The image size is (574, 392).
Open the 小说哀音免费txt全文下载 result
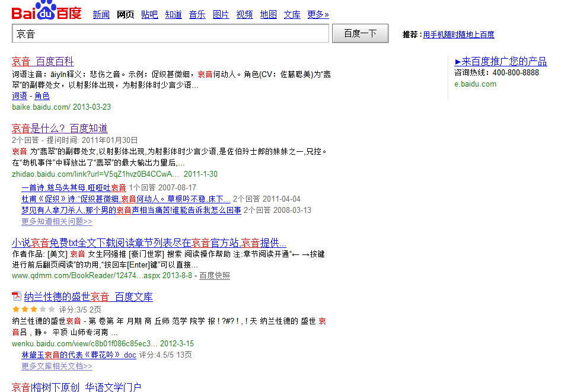pyautogui.click(x=149, y=243)
